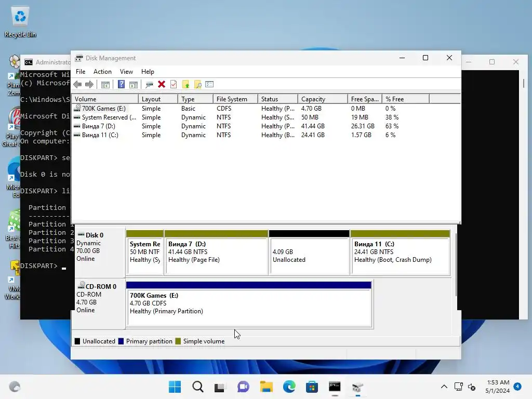Click the Forward arrow in Disk Management toolbar
532x399 pixels.
coord(89,85)
